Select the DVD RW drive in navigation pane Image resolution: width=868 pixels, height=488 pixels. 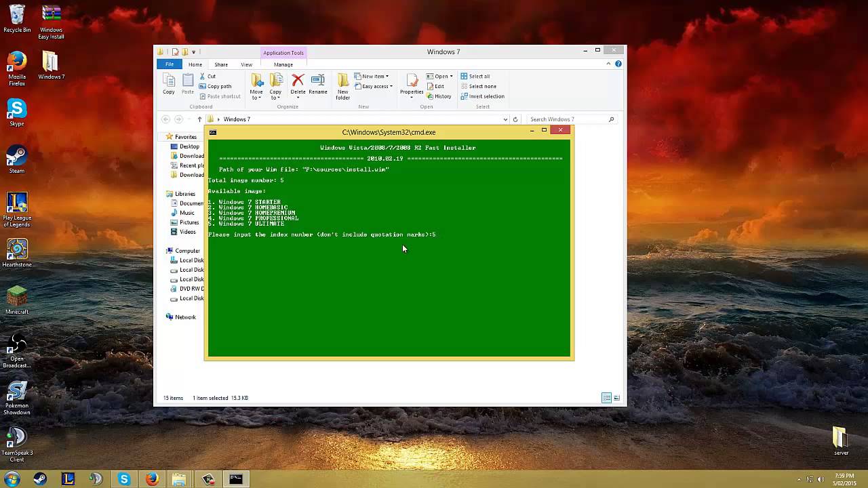coord(187,289)
